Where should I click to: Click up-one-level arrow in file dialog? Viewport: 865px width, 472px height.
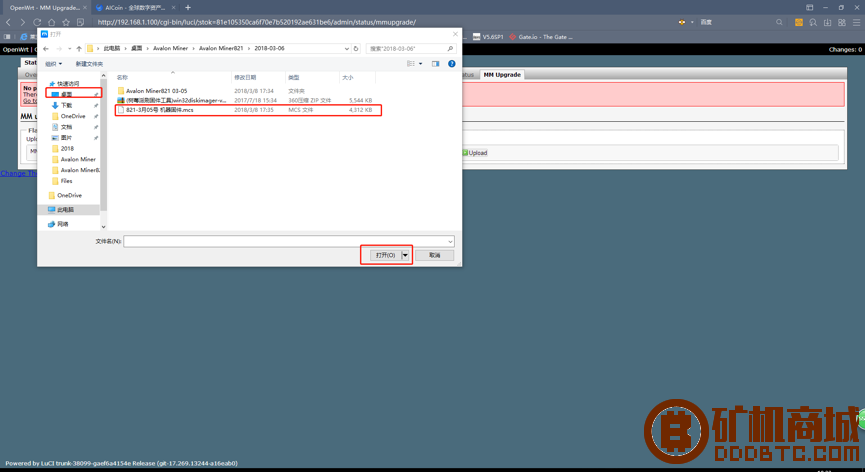pyautogui.click(x=79, y=49)
